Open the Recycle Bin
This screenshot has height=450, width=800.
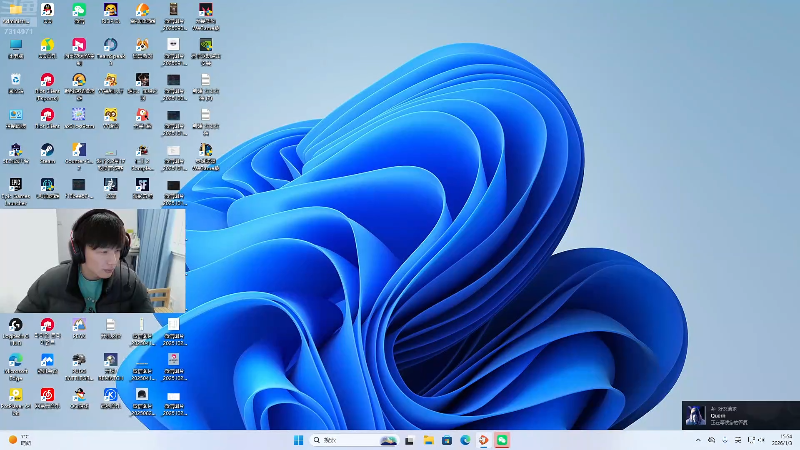(x=16, y=81)
